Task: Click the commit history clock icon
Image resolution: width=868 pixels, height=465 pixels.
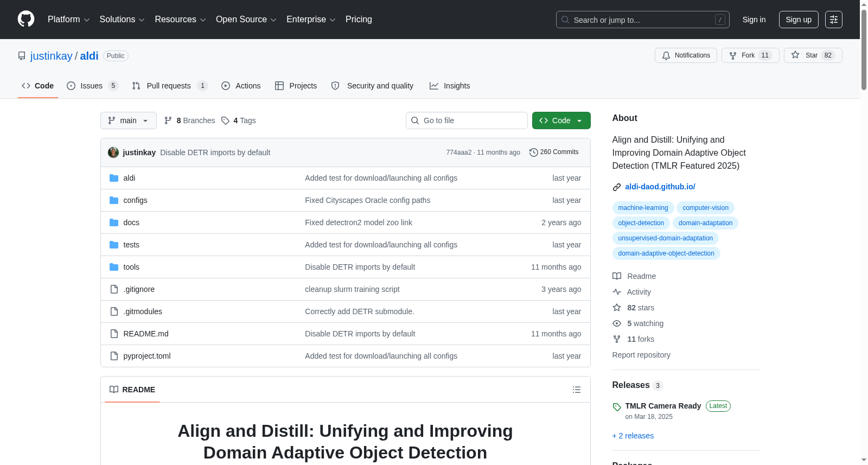Action: 534,152
